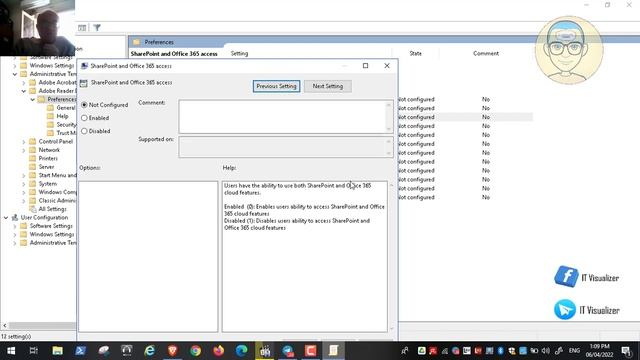The width and height of the screenshot is (640, 360).
Task: Click the Next Setting button
Action: pyautogui.click(x=328, y=86)
